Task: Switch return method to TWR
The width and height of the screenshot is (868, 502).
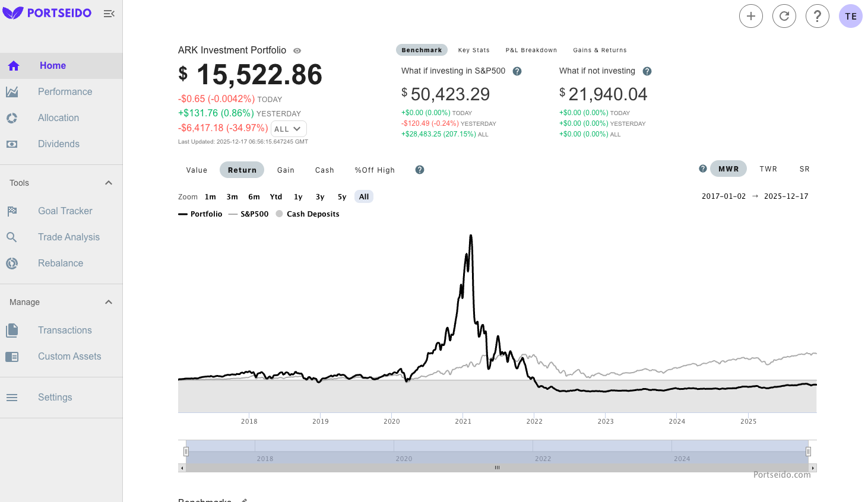Action: (768, 169)
